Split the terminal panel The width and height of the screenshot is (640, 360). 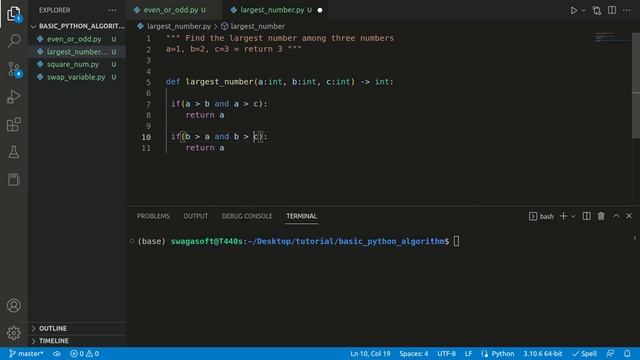pos(587,216)
